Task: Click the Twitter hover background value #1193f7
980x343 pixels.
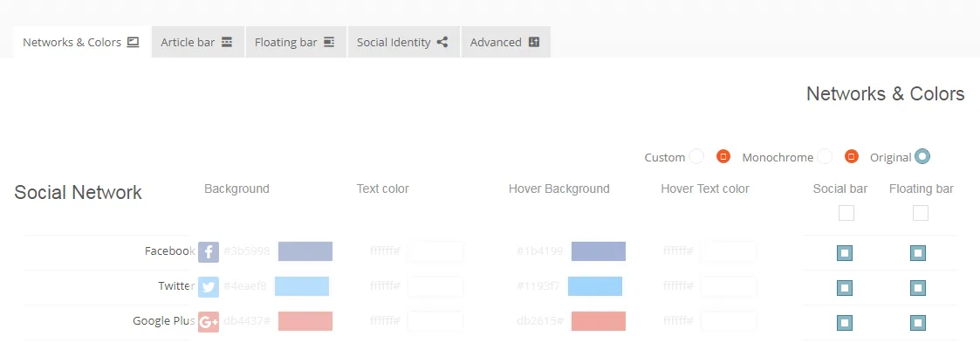Action: [538, 286]
